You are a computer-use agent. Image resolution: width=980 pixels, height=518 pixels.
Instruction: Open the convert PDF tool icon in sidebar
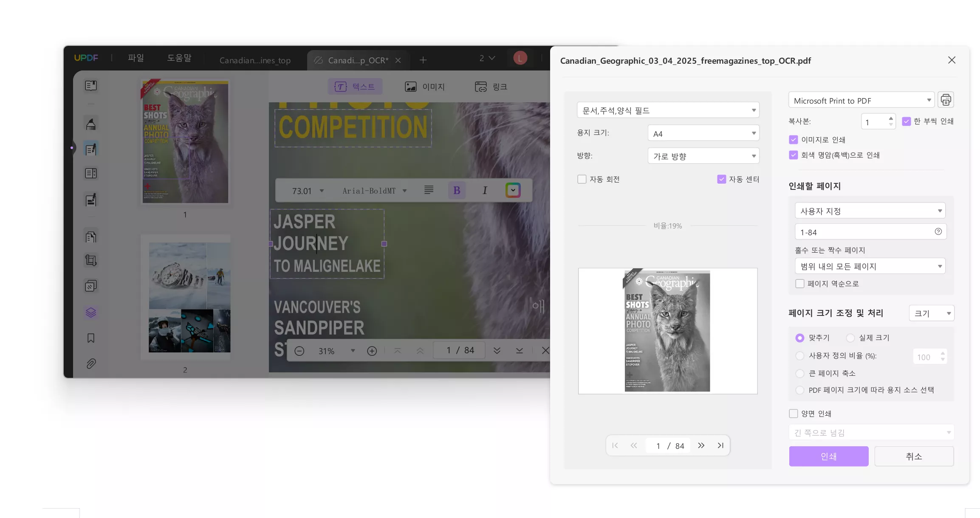[91, 236]
